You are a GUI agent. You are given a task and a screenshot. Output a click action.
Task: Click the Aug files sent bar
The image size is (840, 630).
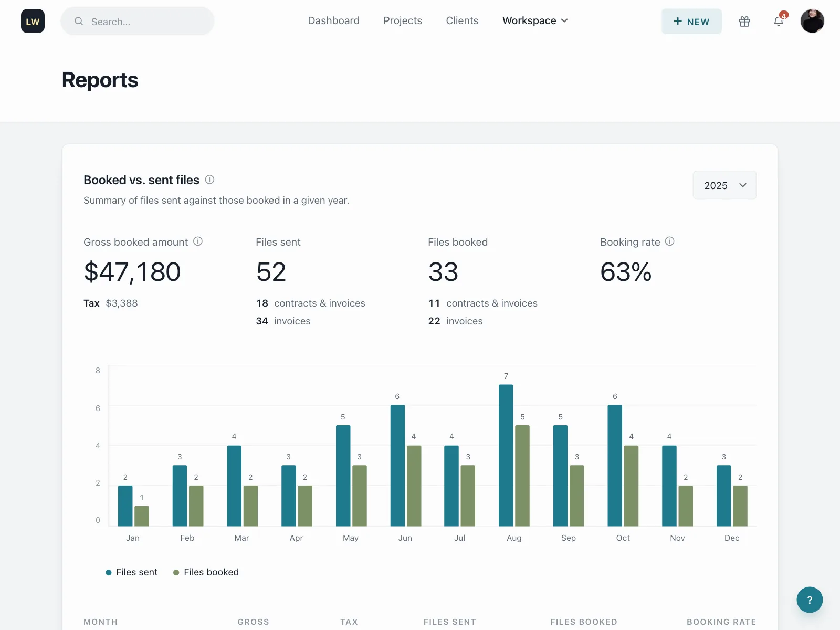tap(506, 455)
